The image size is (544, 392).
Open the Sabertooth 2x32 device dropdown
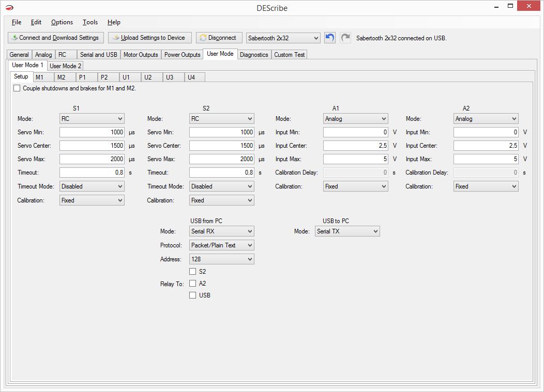click(x=283, y=38)
